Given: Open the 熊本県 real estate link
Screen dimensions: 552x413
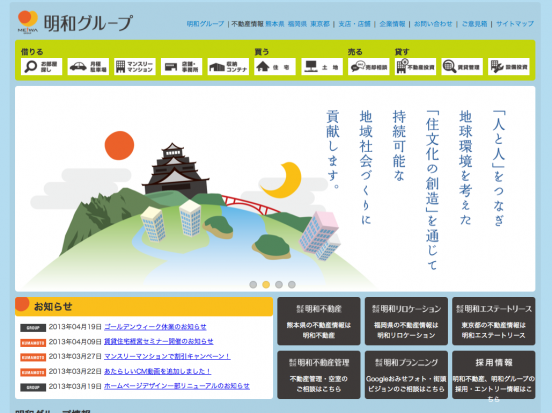Looking at the screenshot, I should pos(275,24).
